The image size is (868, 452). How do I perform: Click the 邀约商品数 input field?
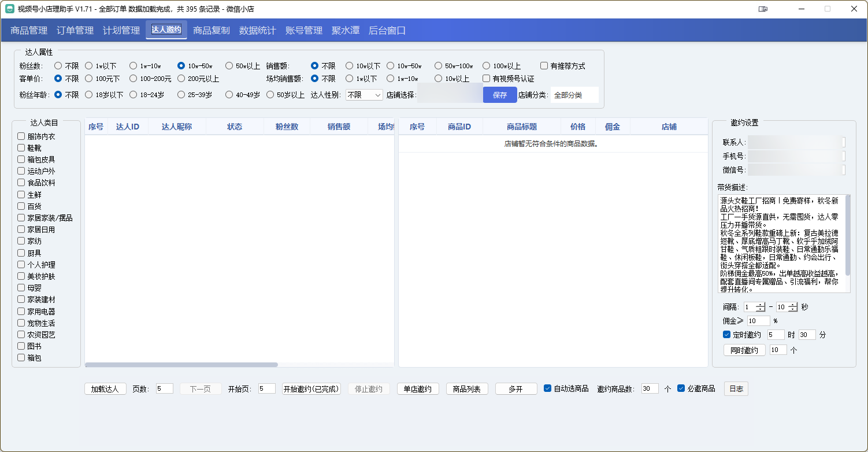tap(650, 389)
